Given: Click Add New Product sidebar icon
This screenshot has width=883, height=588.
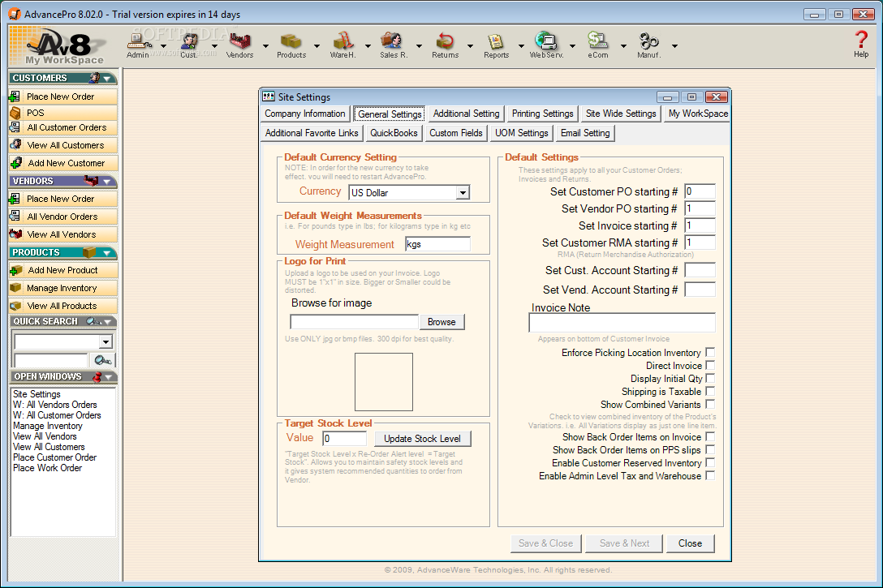Looking at the screenshot, I should pos(15,271).
